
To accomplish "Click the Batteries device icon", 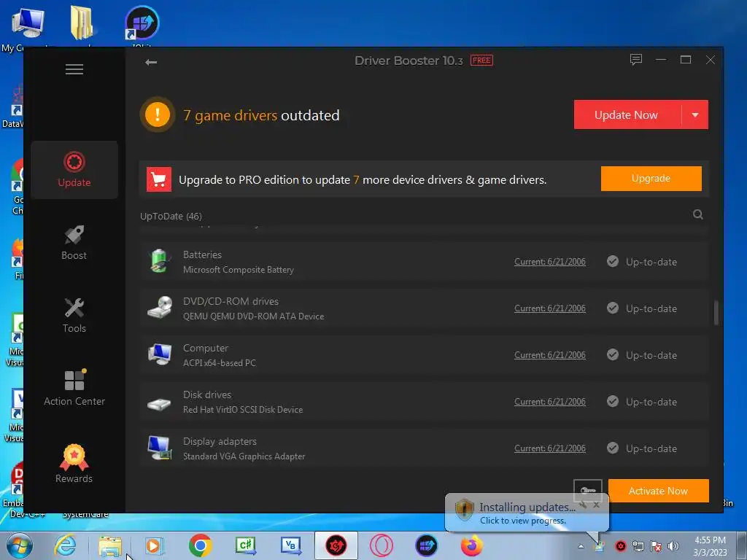I will 159,262.
